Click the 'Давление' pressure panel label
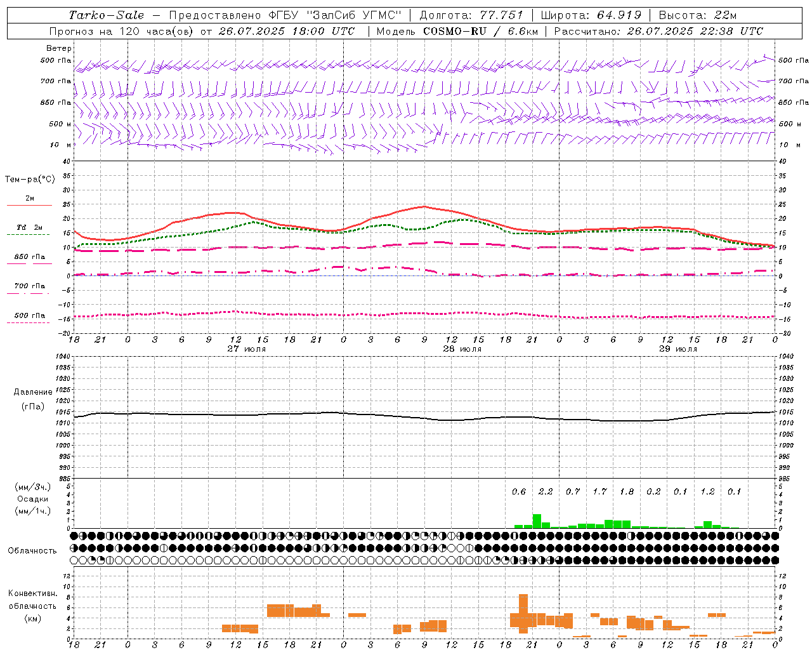812x650 pixels. coord(33,392)
